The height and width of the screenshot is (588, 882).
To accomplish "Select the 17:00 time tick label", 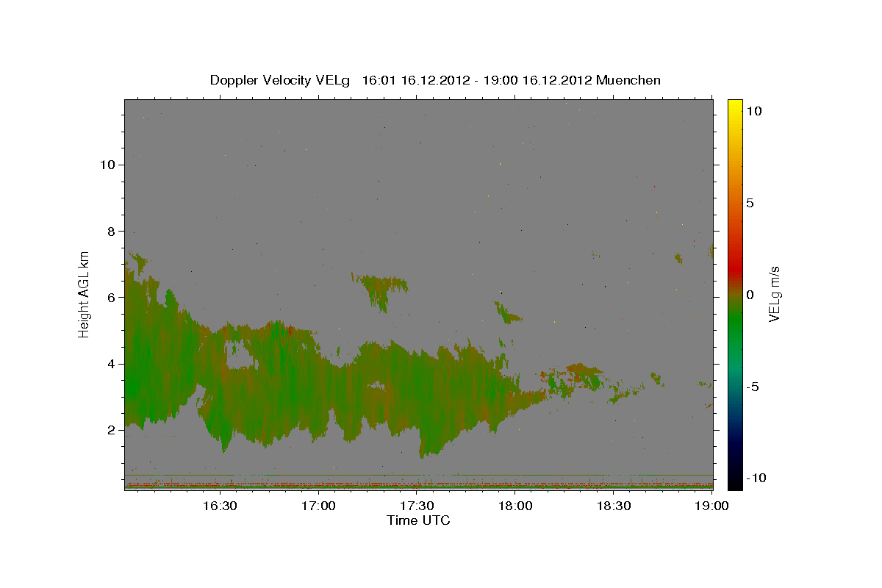I will point(318,506).
